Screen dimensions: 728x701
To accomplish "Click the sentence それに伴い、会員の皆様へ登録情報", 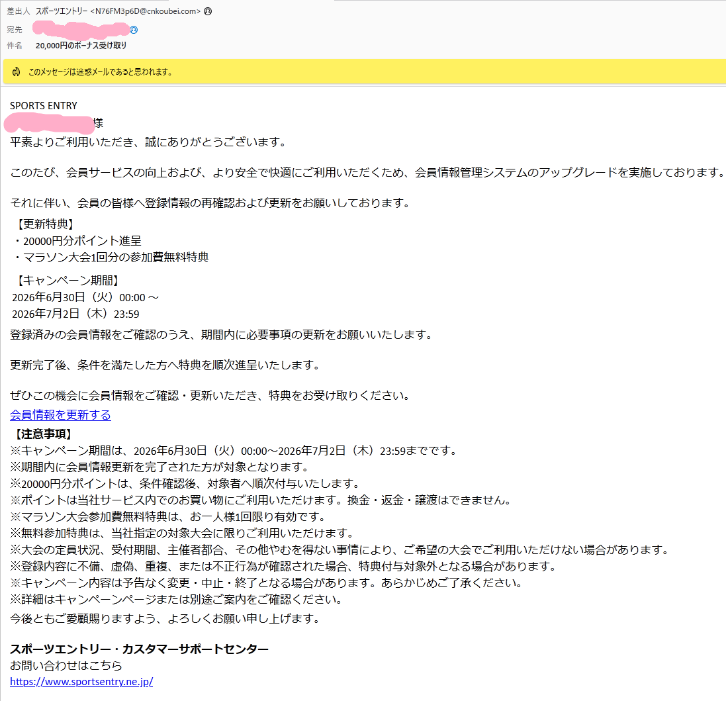I will tap(210, 203).
